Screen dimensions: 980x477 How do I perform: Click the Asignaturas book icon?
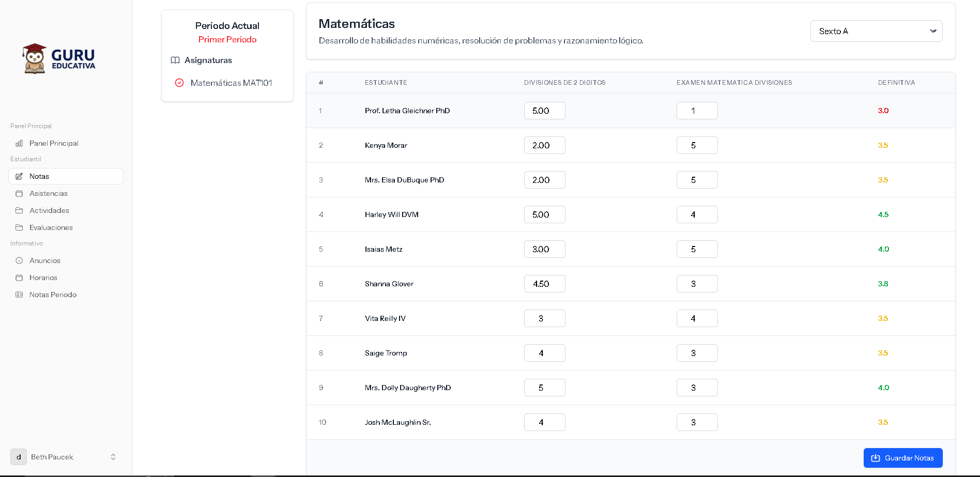[x=175, y=60]
